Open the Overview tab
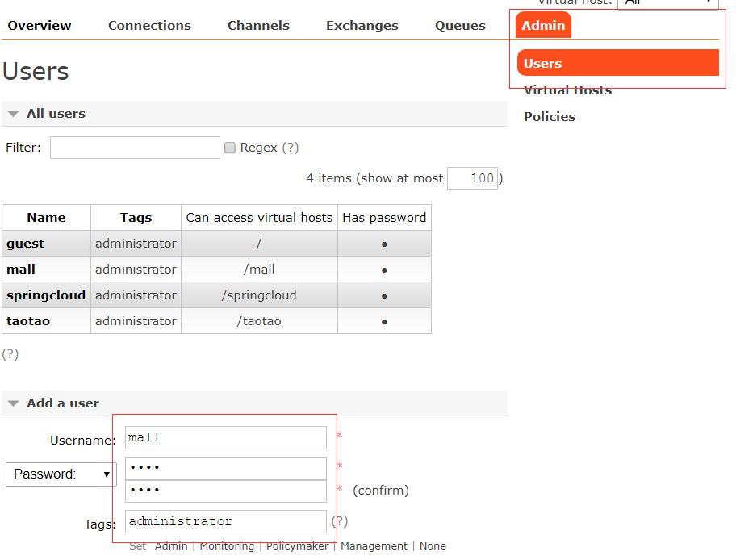This screenshot has width=736, height=560. pos(40,26)
